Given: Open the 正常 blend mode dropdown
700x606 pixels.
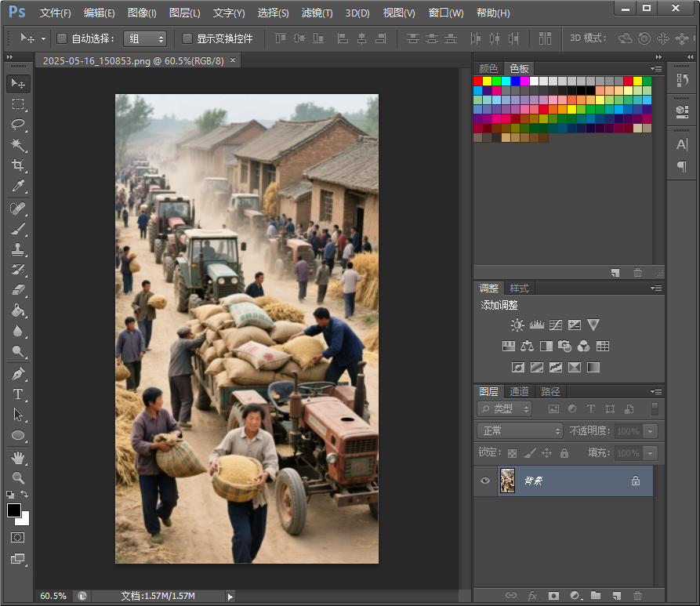Looking at the screenshot, I should click(520, 431).
